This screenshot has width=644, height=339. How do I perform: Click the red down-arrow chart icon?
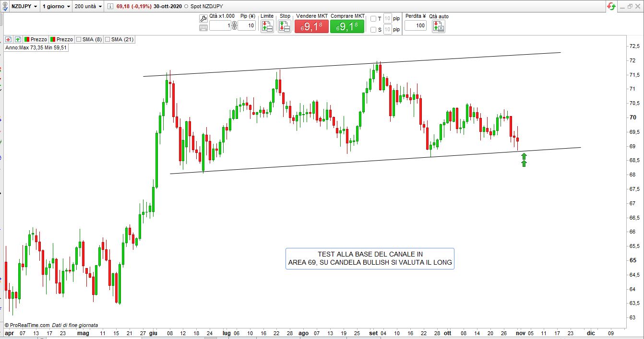coord(9,39)
